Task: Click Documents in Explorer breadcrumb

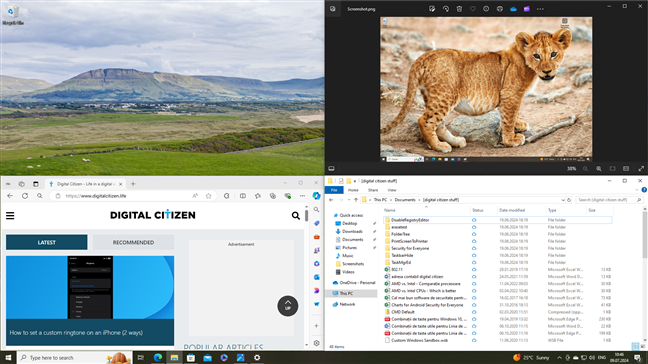Action: point(405,200)
